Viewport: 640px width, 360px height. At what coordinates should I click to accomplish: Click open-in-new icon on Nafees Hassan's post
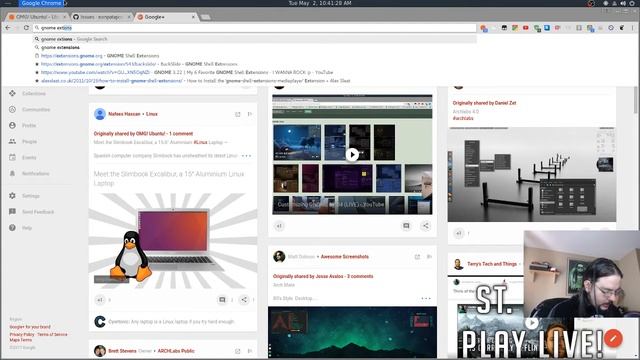click(x=238, y=114)
